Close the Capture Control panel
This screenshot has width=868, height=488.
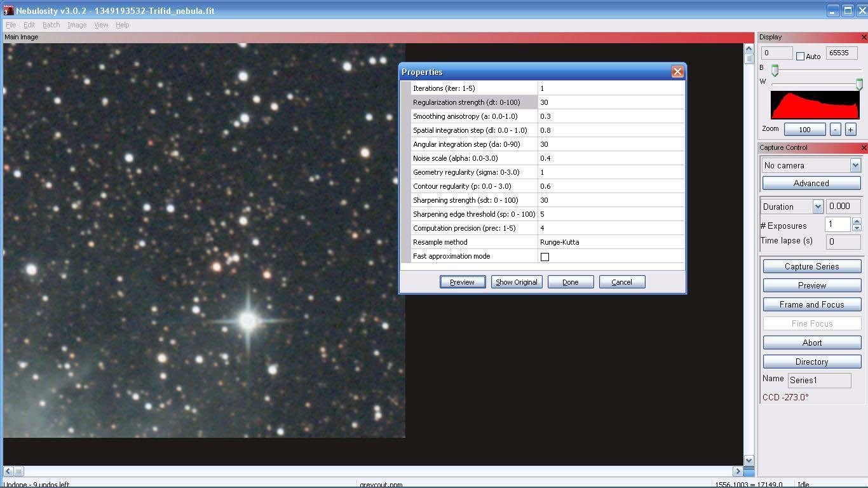(x=863, y=148)
